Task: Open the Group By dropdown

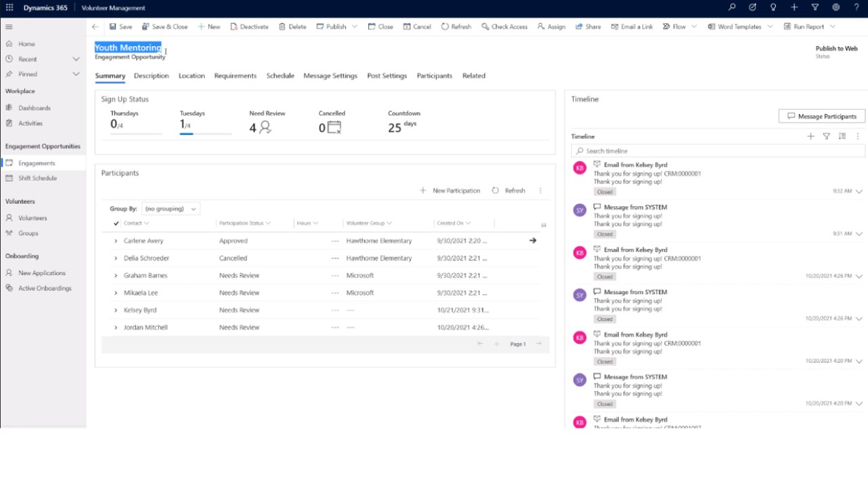Action: (170, 209)
